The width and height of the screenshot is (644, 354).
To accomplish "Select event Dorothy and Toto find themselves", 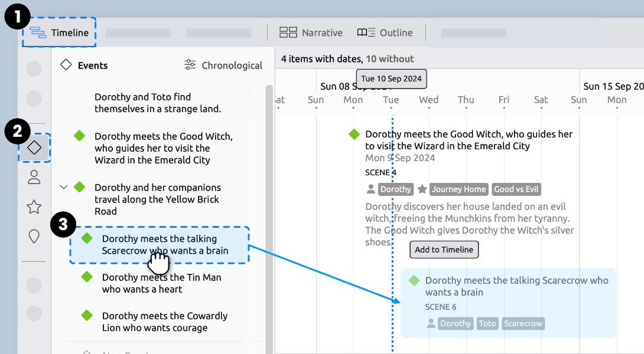I will (158, 103).
